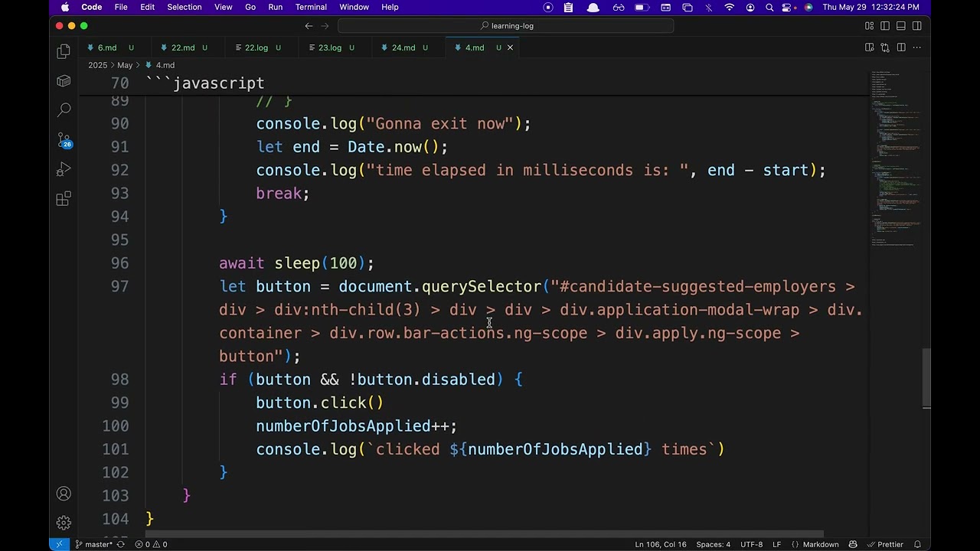Image resolution: width=980 pixels, height=551 pixels.
Task: Toggle the primary side bar
Action: tap(885, 26)
